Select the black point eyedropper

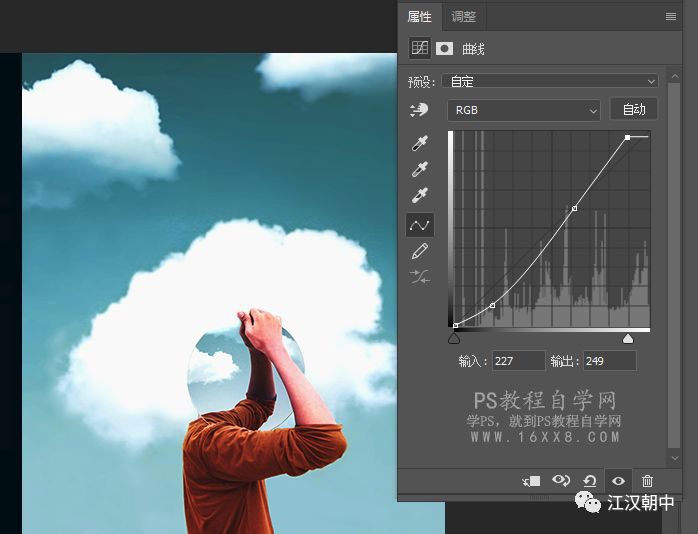420,145
